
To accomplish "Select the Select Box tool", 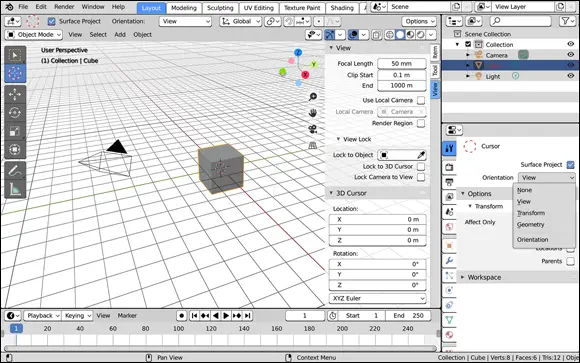I will click(15, 56).
